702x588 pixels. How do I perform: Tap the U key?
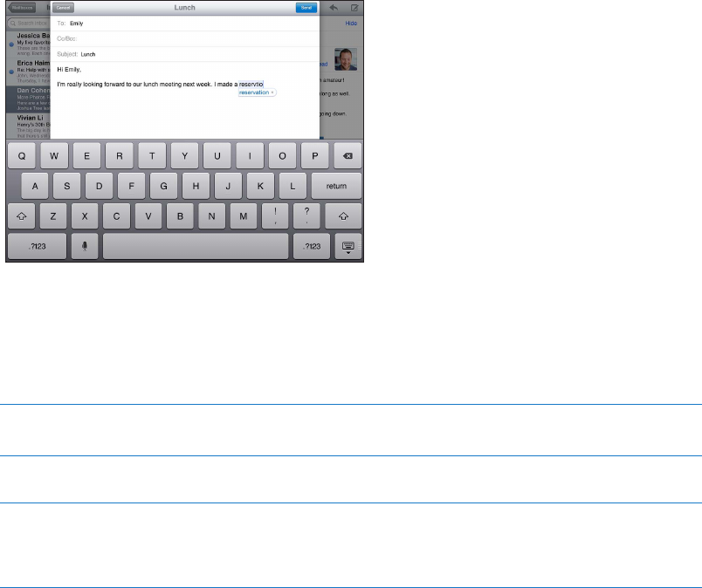[217, 156]
